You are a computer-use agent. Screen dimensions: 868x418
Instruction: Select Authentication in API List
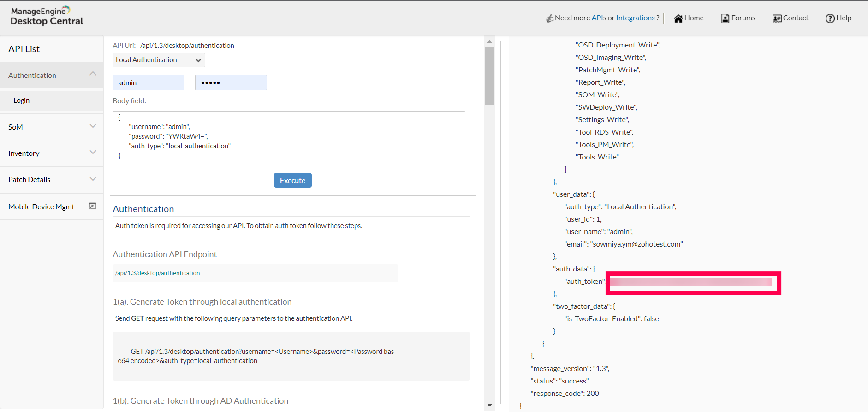52,75
